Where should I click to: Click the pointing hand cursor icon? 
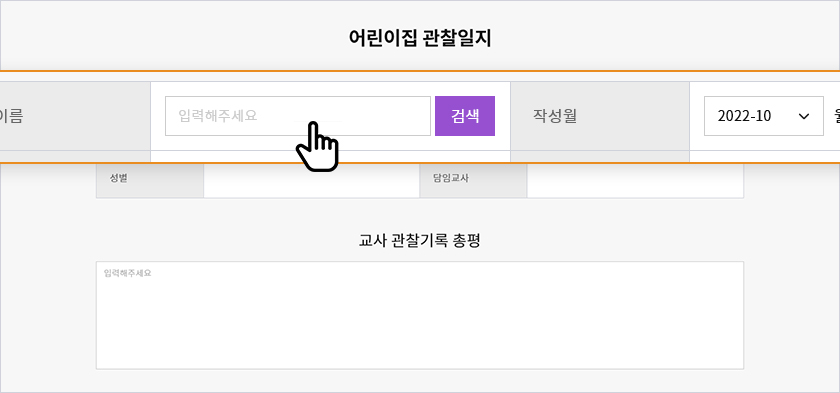coord(317,147)
